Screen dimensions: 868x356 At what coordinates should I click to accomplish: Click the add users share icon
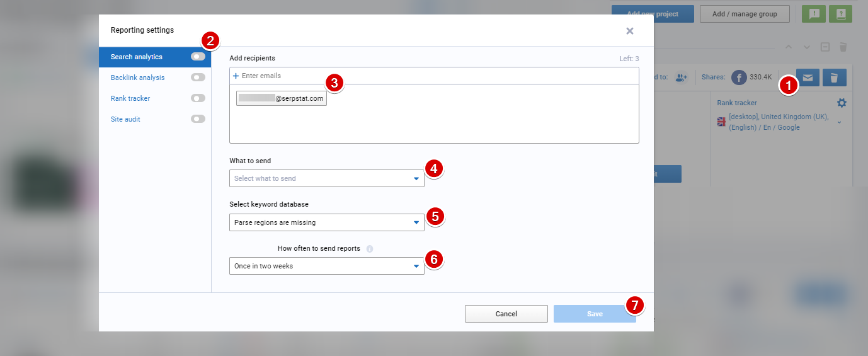coord(682,77)
